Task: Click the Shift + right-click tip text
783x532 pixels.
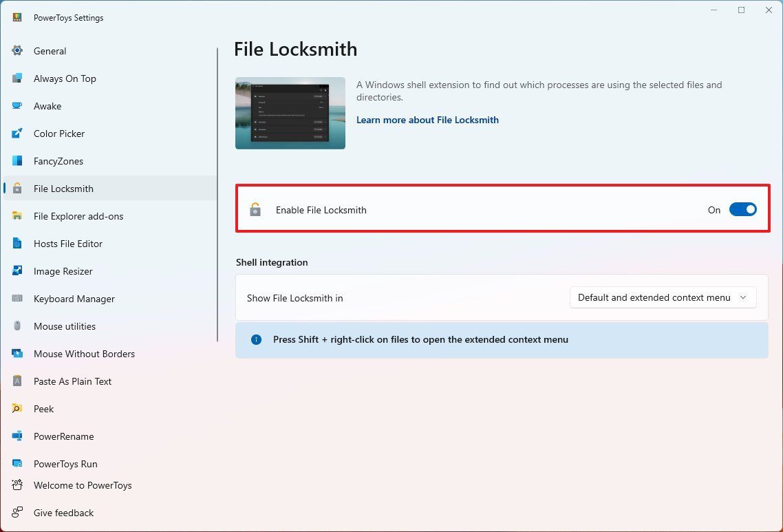Action: coord(420,340)
